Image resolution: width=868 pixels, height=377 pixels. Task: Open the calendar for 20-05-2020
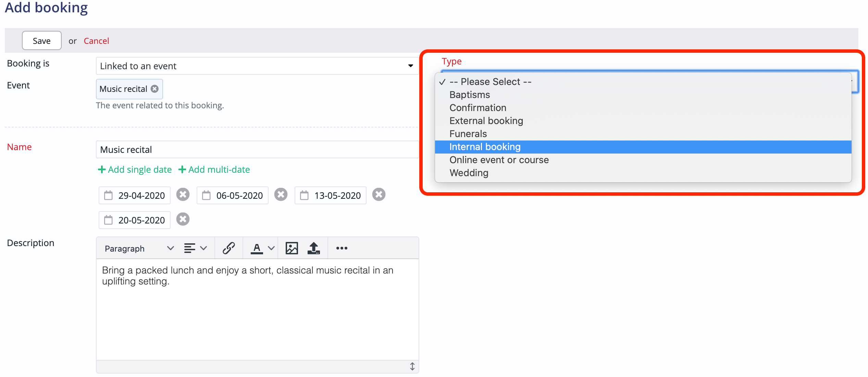[x=109, y=220]
